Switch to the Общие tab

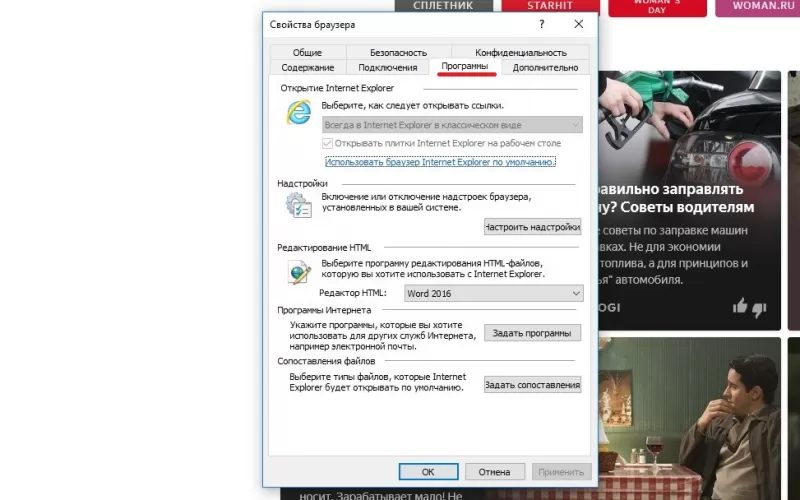[x=307, y=52]
